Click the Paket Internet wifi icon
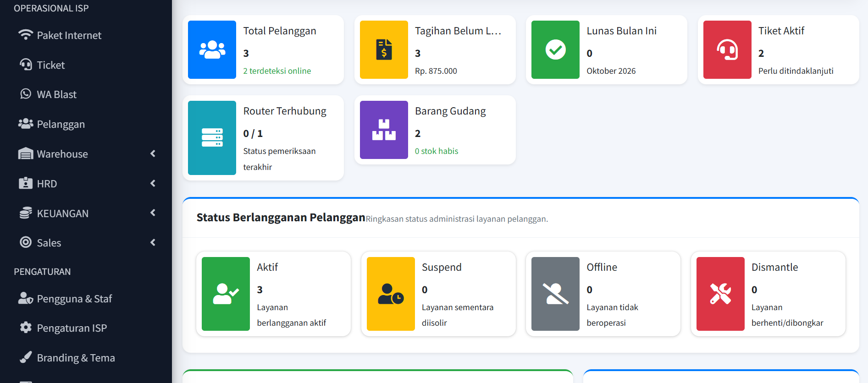This screenshot has width=868, height=383. (x=26, y=35)
